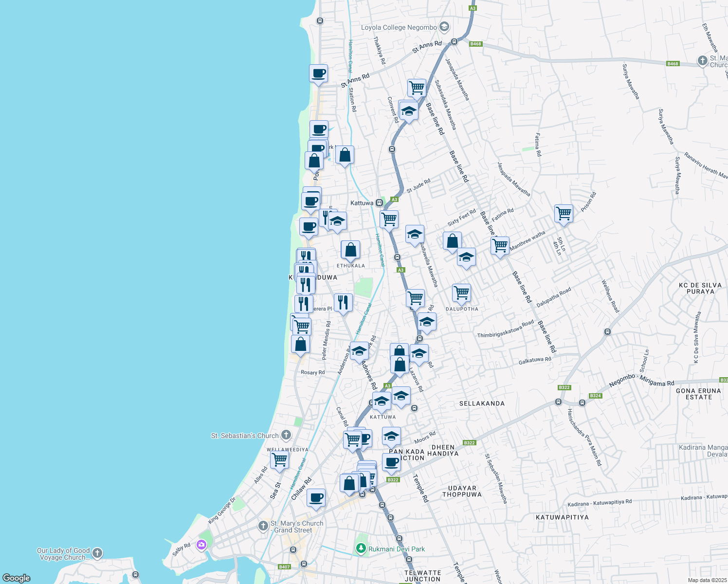Viewport: 728px width, 584px height.
Task: Open the graduation cap marker on Suduwella Mawatha
Action: pos(415,234)
